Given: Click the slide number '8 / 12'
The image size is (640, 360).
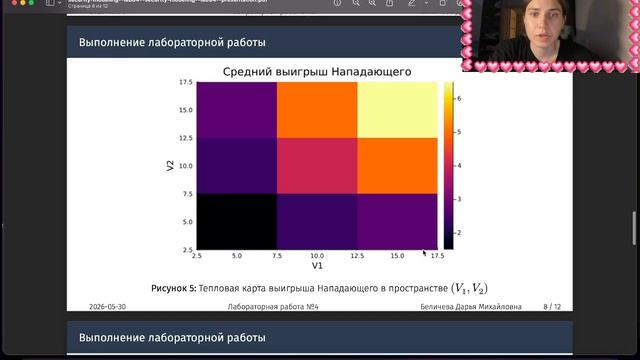Looking at the screenshot, I should point(552,307).
